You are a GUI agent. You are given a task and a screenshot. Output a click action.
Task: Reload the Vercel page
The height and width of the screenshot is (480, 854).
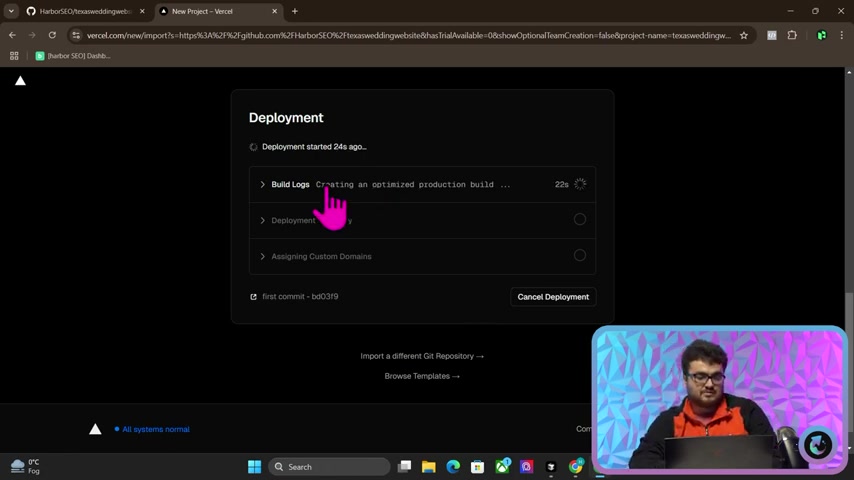click(52, 35)
